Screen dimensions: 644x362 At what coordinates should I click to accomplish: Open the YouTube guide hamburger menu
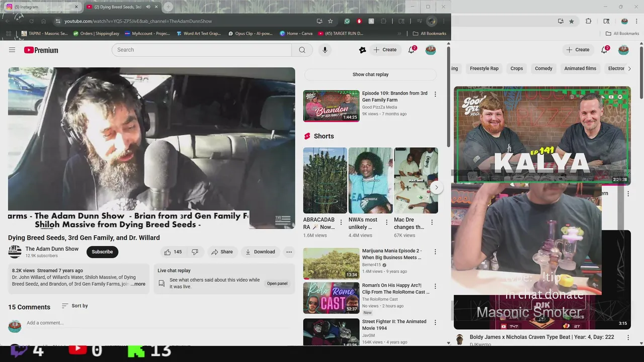coord(12,50)
